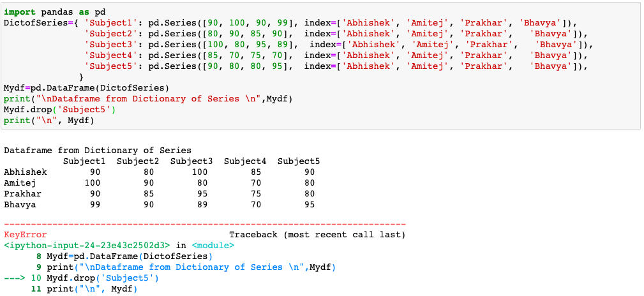Click the red 'KeyError' label in the traceback
Image resolution: width=644 pixels, height=296 pixels.
(26, 235)
